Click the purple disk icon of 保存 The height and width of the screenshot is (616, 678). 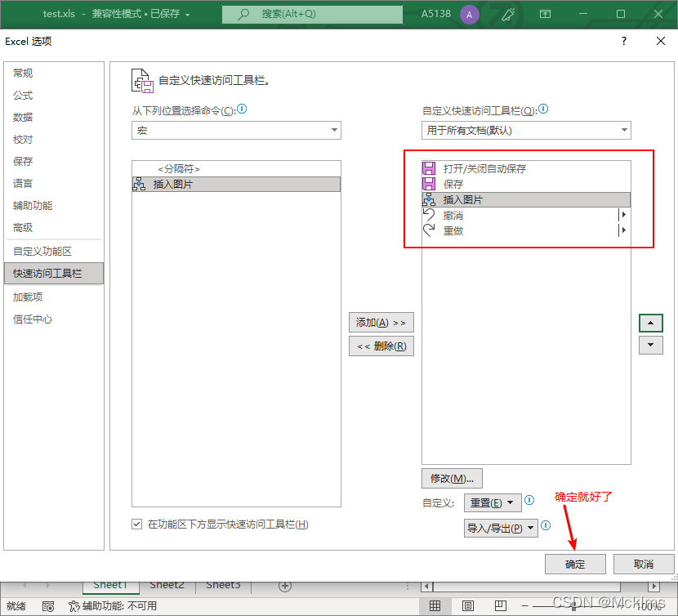pyautogui.click(x=429, y=184)
